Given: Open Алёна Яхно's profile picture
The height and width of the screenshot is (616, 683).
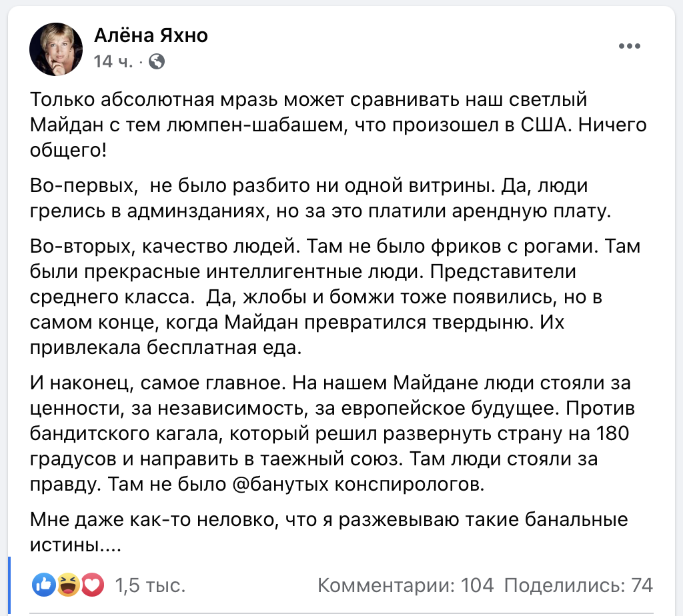Looking at the screenshot, I should click(x=56, y=49).
